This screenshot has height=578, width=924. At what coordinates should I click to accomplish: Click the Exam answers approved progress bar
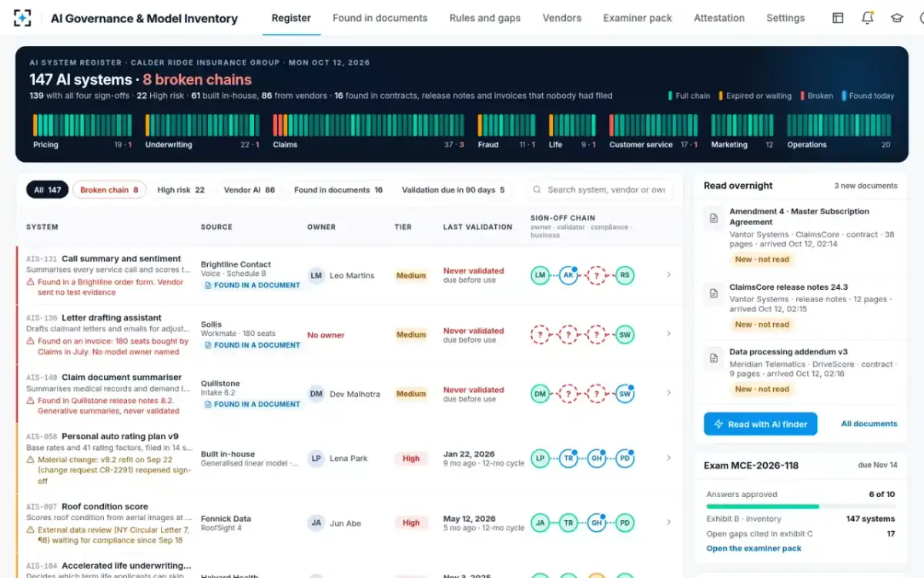pyautogui.click(x=800, y=506)
